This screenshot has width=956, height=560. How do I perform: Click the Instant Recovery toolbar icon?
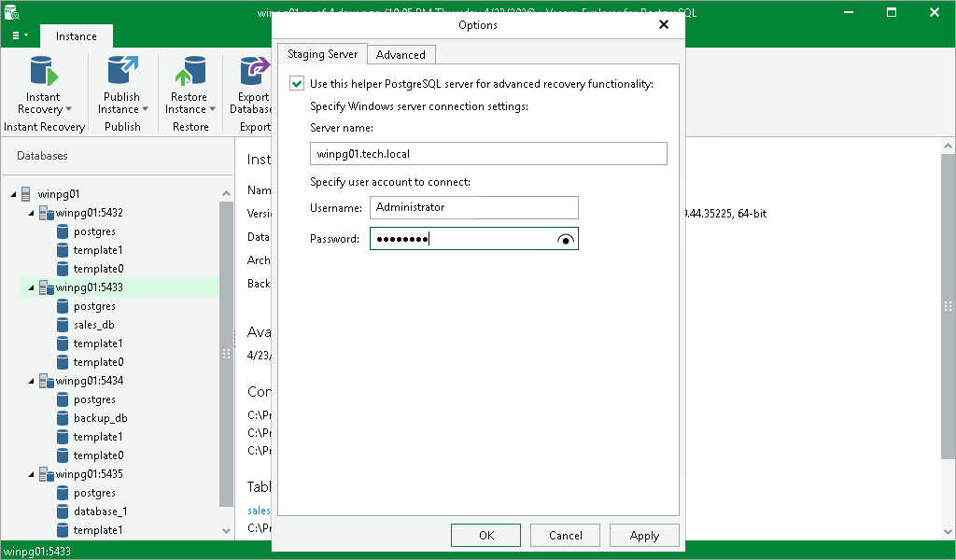[44, 71]
